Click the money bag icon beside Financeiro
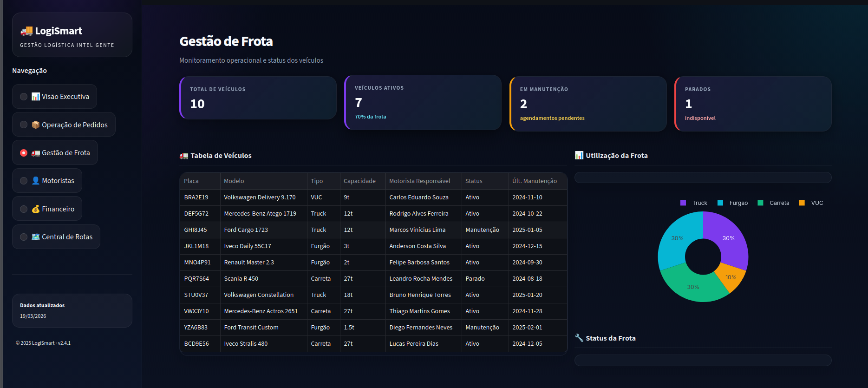The image size is (868, 388). pyautogui.click(x=36, y=209)
